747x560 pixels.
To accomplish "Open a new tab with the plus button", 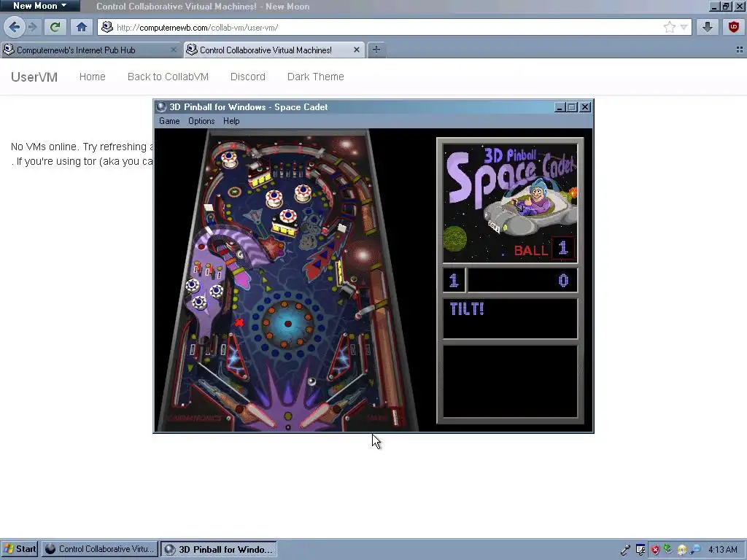I will (376, 50).
